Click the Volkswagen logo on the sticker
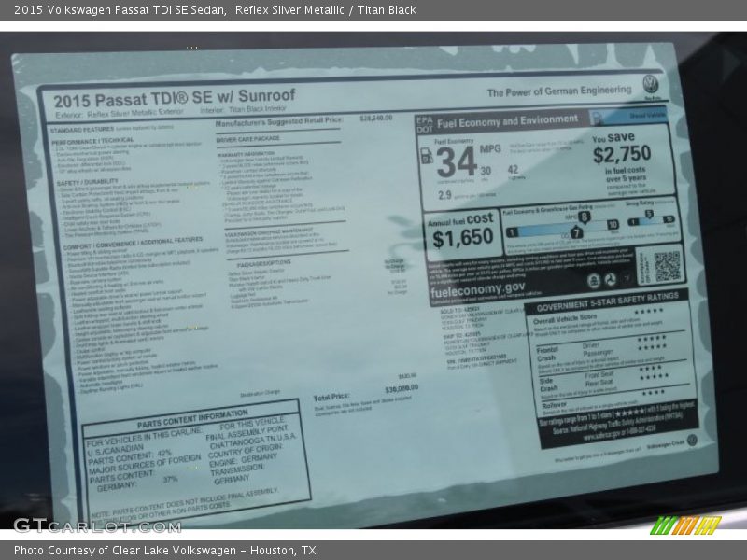The width and height of the screenshot is (747, 560). 651,84
